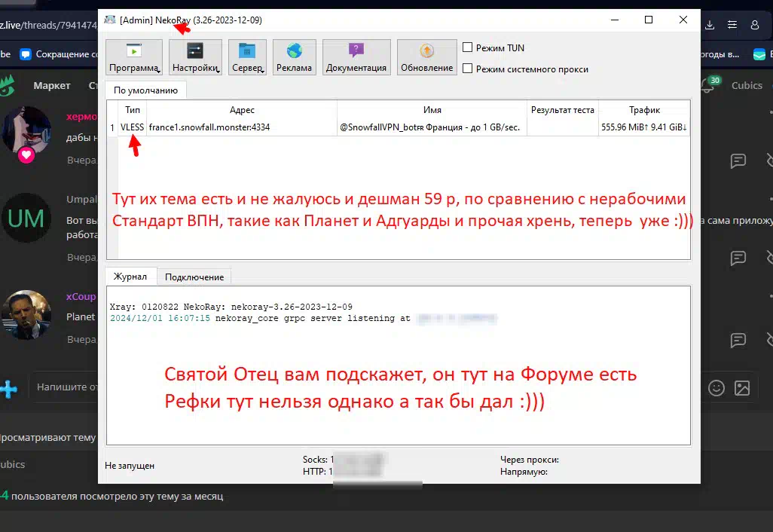Switch to the Журнал tab
The image size is (773, 532).
130,277
